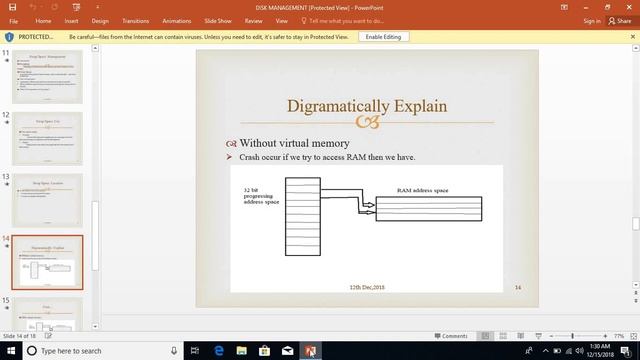Fit slide to current window icon

click(x=633, y=336)
